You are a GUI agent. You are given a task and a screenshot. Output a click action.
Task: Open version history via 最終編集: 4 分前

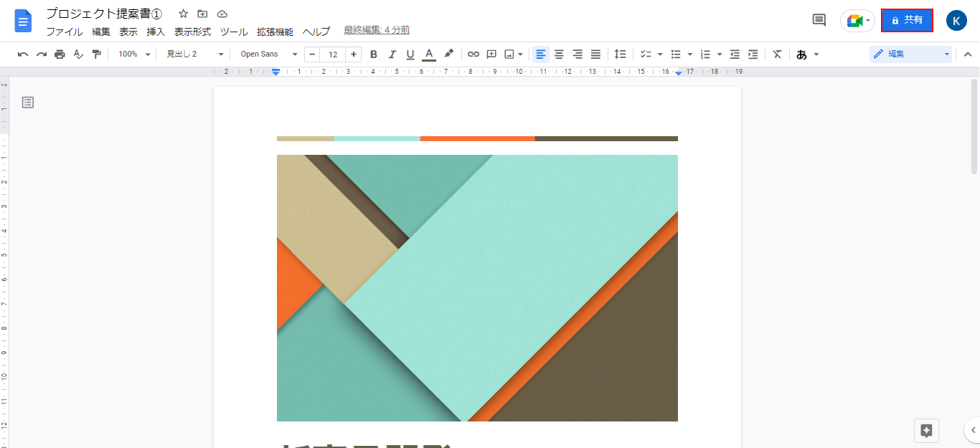pyautogui.click(x=377, y=30)
